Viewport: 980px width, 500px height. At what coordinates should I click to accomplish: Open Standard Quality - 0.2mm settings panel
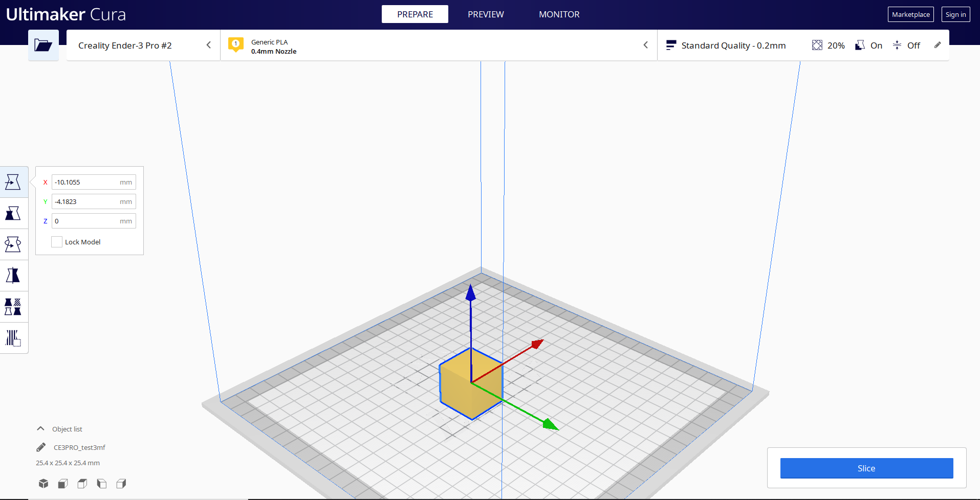[803, 45]
